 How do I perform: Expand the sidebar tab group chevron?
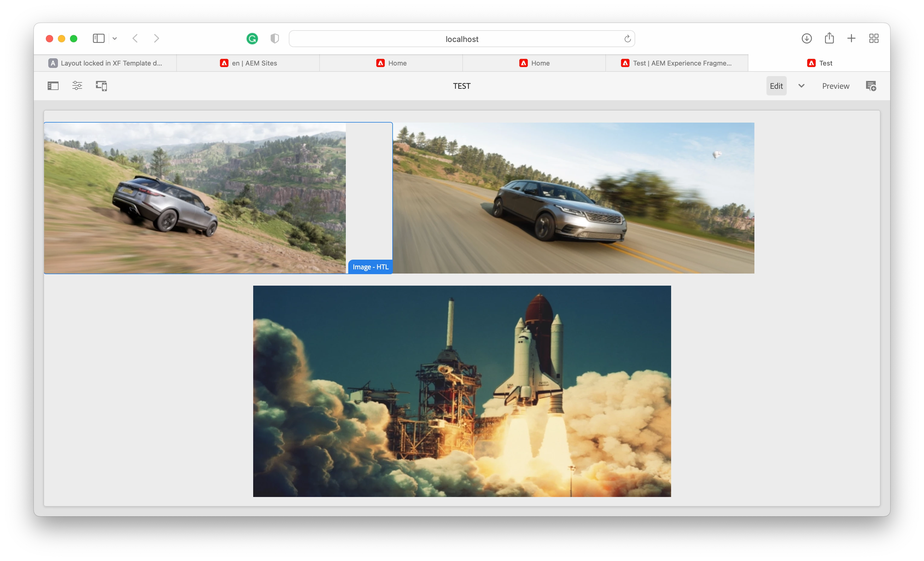click(115, 39)
